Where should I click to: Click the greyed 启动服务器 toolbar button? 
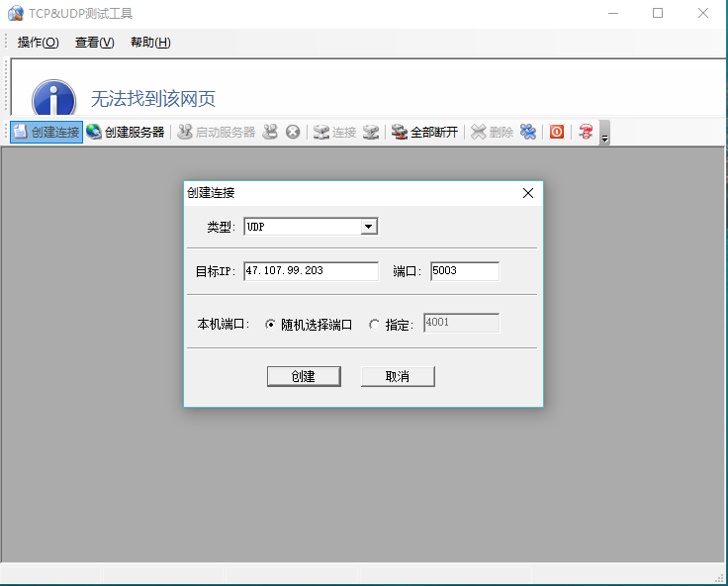(217, 132)
